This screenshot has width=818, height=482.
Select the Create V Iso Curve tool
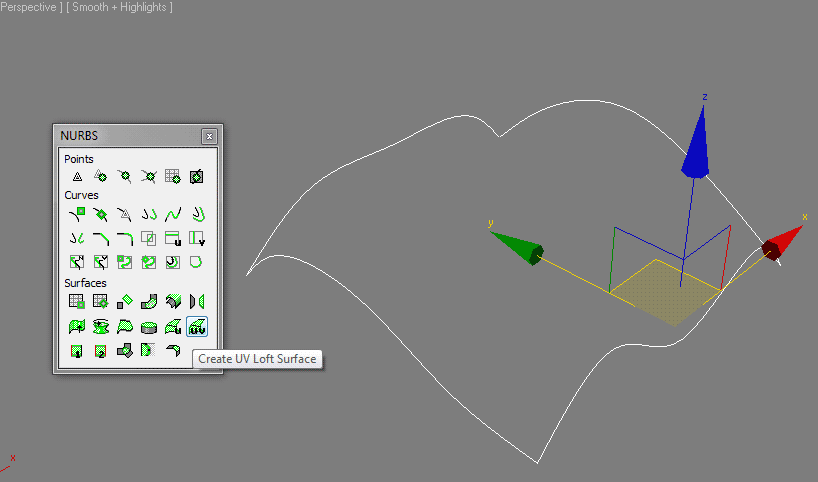[197, 238]
